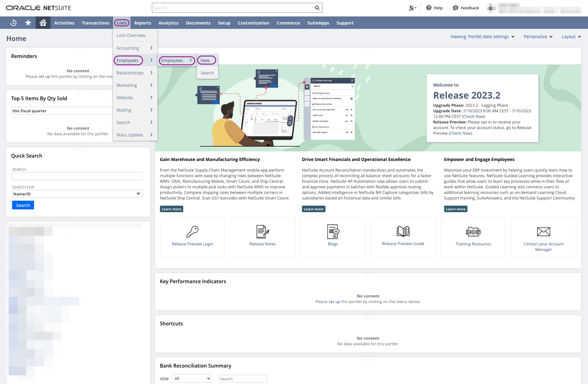Viewport: 588px width, 384px height.
Task: Select Lists Overview menu entry
Action: (135, 35)
